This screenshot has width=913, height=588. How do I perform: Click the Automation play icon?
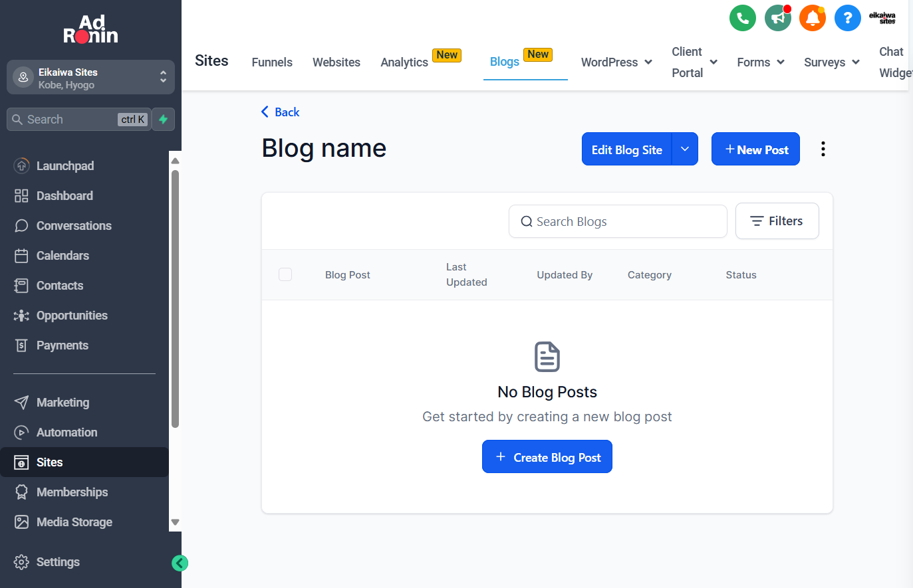pyautogui.click(x=21, y=433)
